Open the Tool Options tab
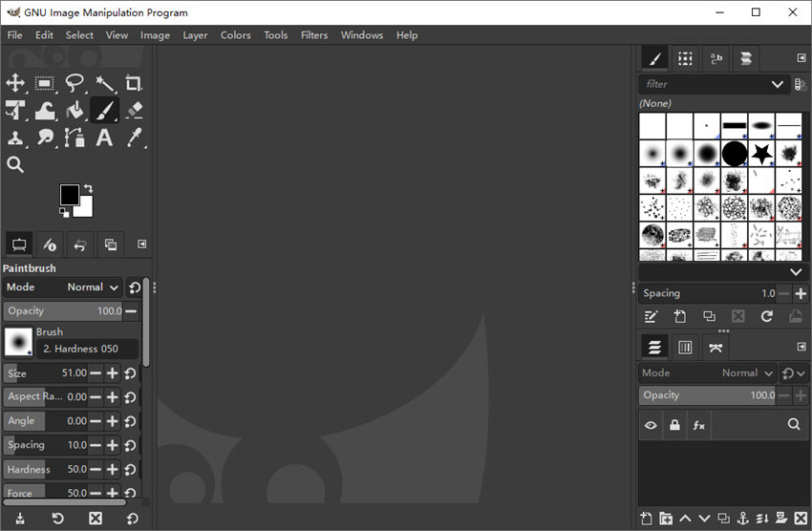 (19, 244)
